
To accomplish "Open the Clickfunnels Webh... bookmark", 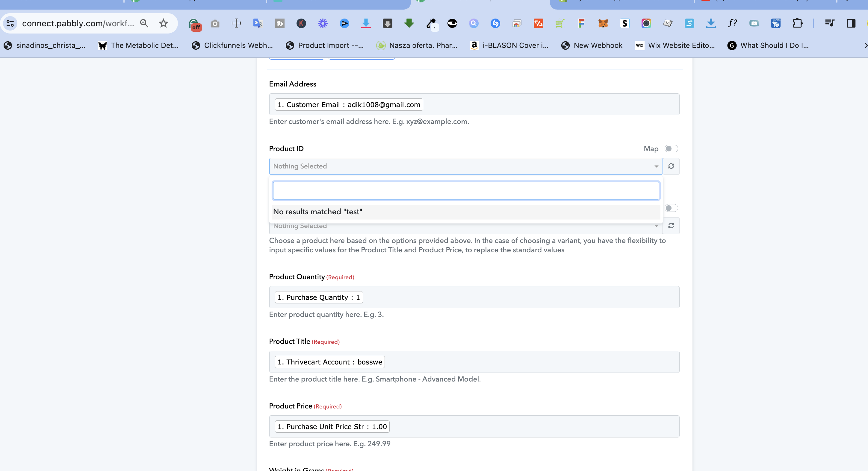I will [232, 45].
